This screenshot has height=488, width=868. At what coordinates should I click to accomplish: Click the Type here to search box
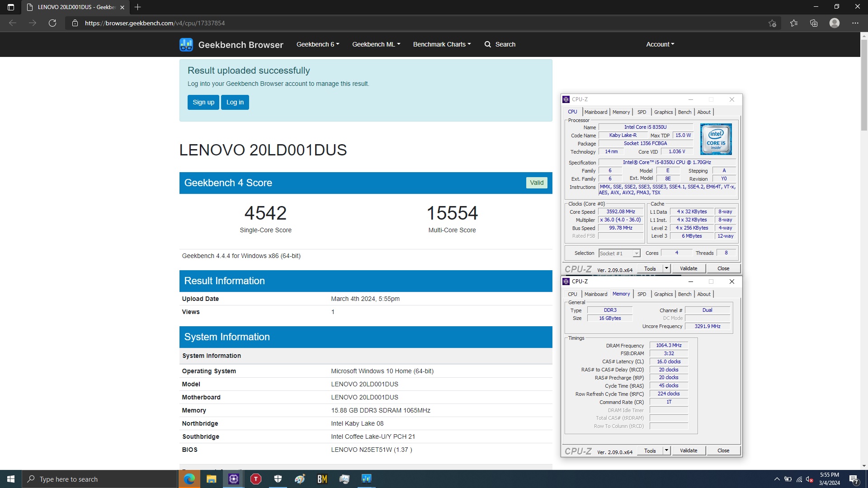tap(99, 479)
